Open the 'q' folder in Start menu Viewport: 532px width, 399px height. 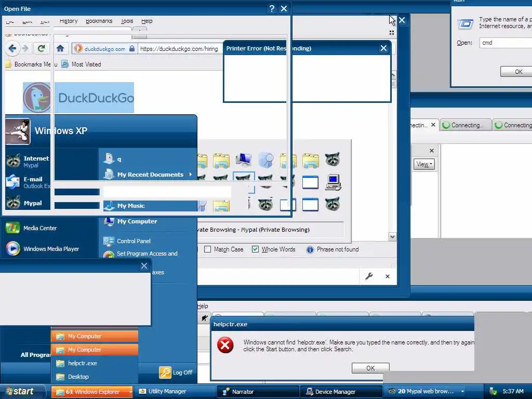[x=113, y=159]
